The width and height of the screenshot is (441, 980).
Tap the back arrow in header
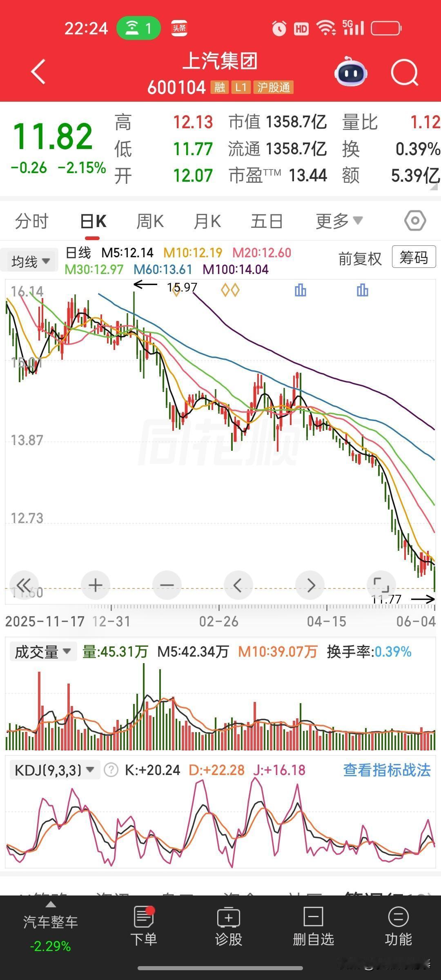point(38,72)
